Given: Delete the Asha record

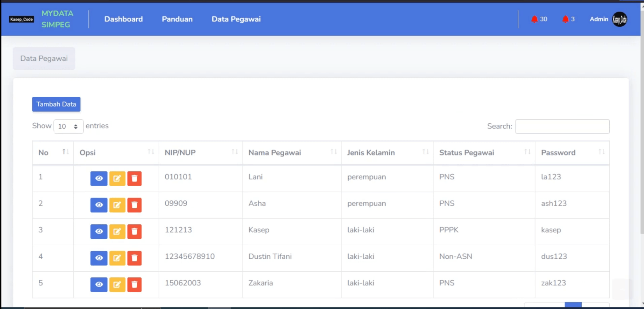Looking at the screenshot, I should [134, 205].
